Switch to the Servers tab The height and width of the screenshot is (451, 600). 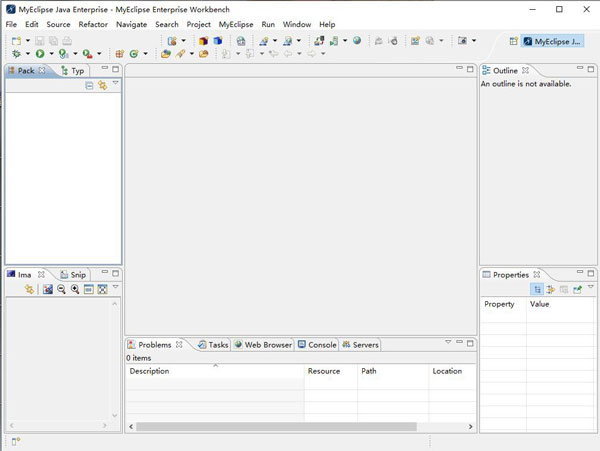365,345
